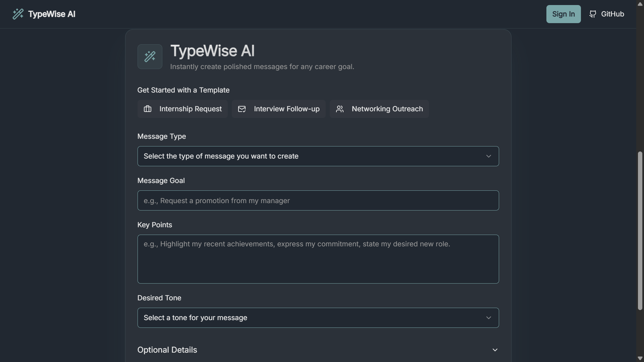Open the GitHub link
The height and width of the screenshot is (362, 644).
click(x=612, y=14)
